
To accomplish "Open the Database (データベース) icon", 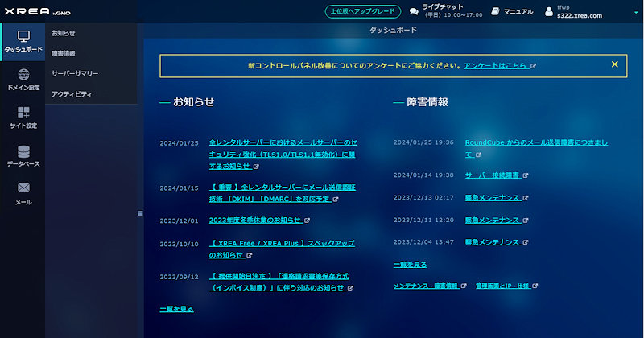I will (x=23, y=155).
